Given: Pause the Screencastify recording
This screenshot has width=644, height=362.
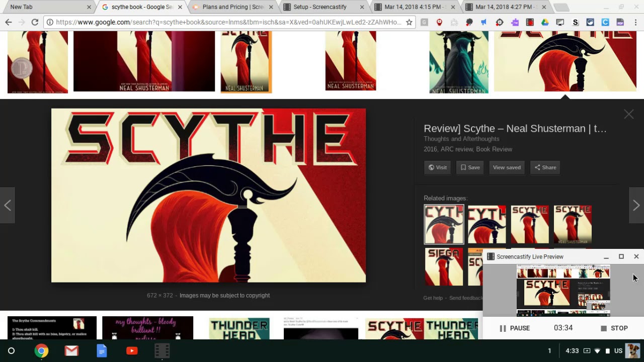Looking at the screenshot, I should click(514, 328).
